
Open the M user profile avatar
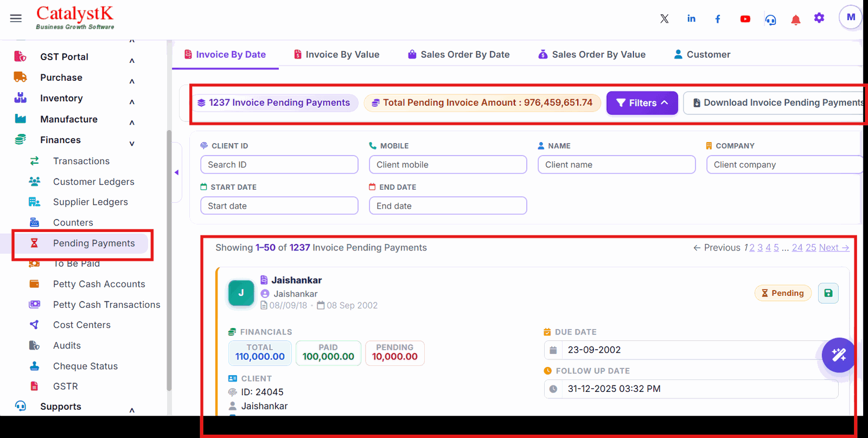851,17
